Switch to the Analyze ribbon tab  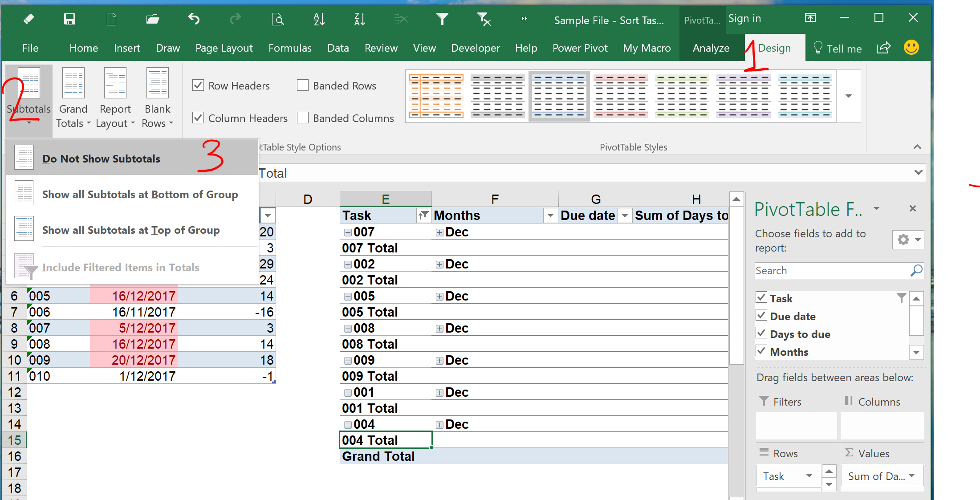(711, 48)
